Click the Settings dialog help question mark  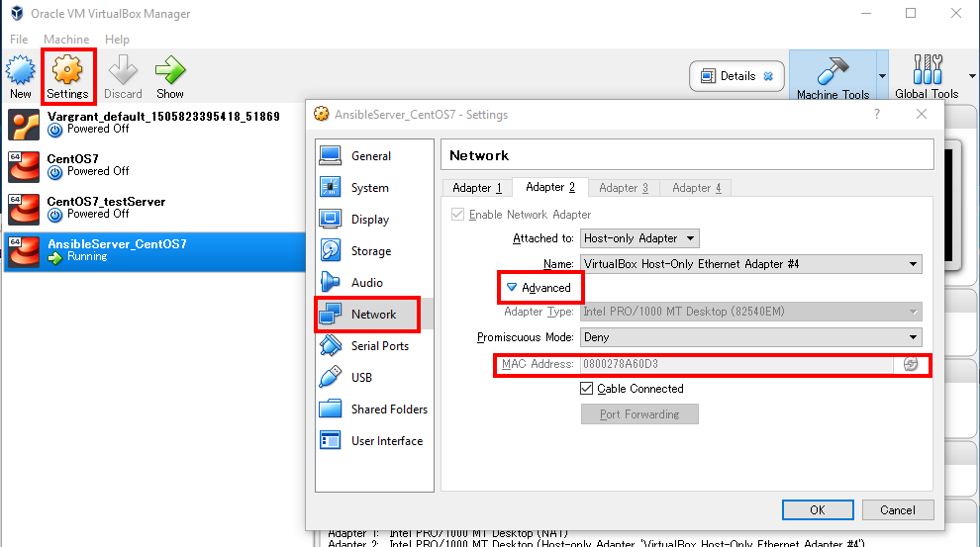point(877,114)
